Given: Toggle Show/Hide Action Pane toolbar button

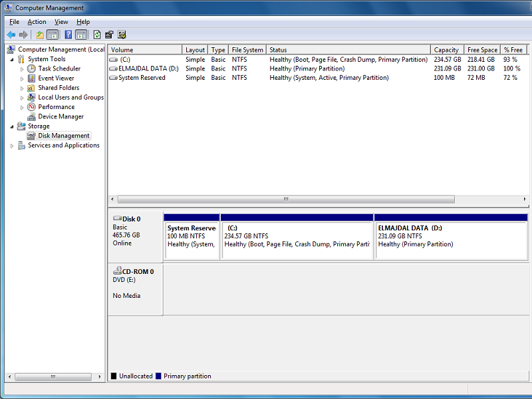Looking at the screenshot, I should tap(81, 35).
